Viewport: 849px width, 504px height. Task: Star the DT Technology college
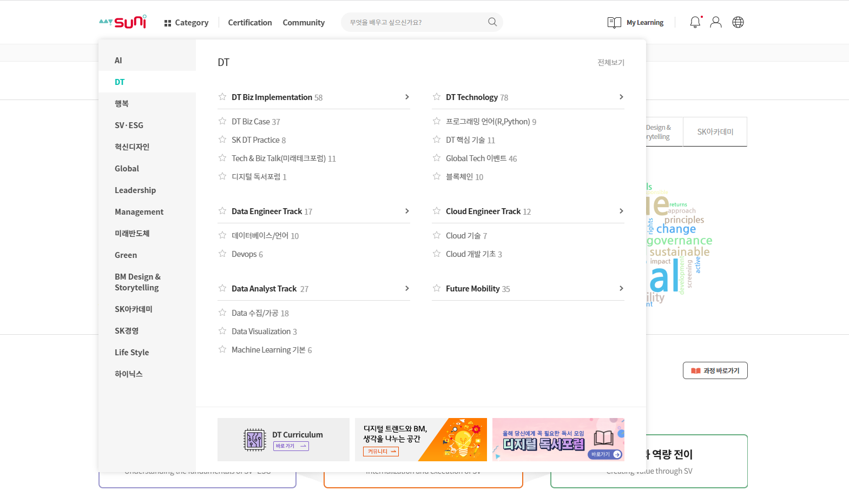pos(437,97)
